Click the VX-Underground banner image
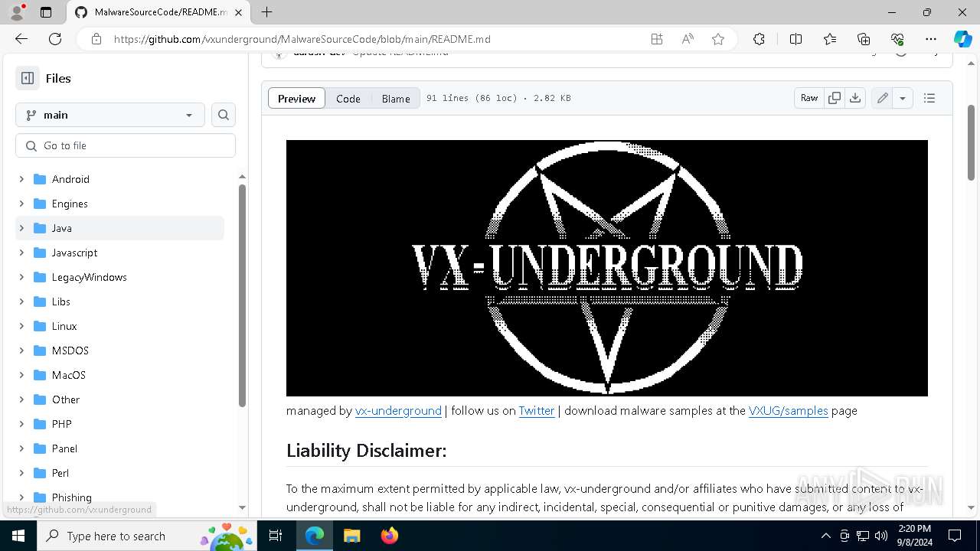Viewport: 980px width, 551px height. pos(607,268)
